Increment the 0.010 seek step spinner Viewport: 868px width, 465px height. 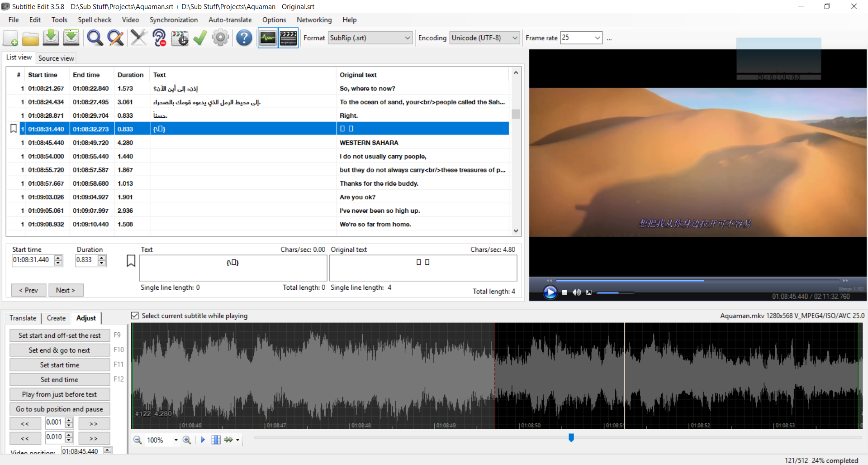pos(69,435)
